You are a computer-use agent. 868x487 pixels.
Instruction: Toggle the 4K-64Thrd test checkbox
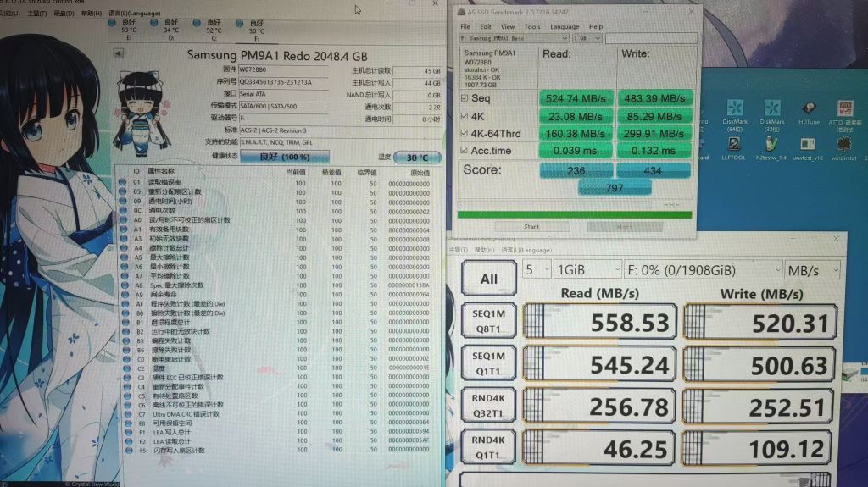point(465,133)
